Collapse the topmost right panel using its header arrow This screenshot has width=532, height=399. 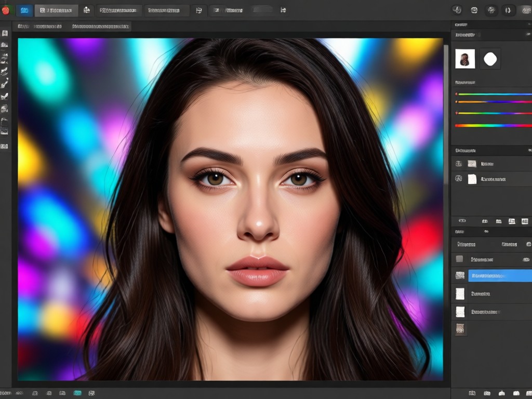coord(529,24)
